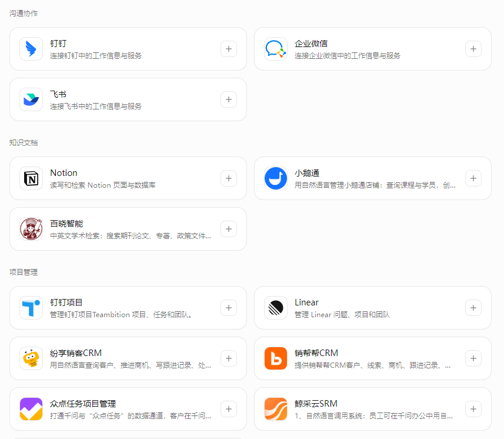
Task: Select the 销帮帮CRM card title
Action: tap(316, 353)
